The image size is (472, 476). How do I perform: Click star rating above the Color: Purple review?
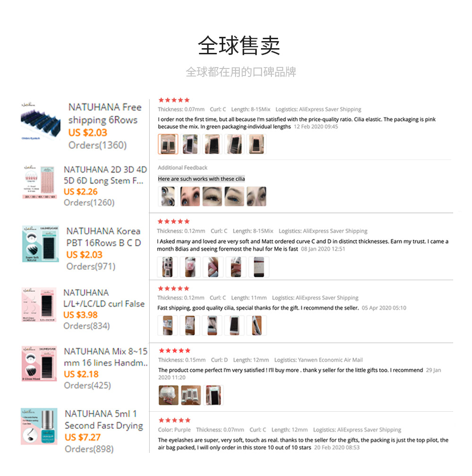click(x=175, y=420)
